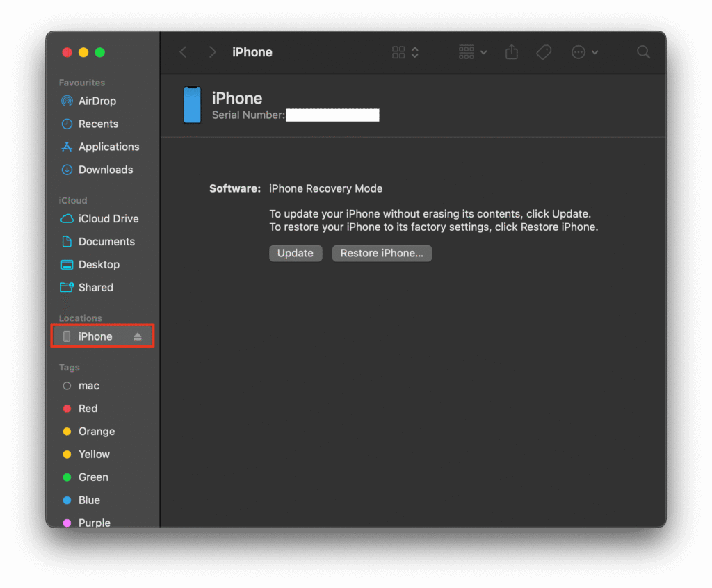Filter by the Green tag
Screen dimensions: 712x588
tap(93, 477)
